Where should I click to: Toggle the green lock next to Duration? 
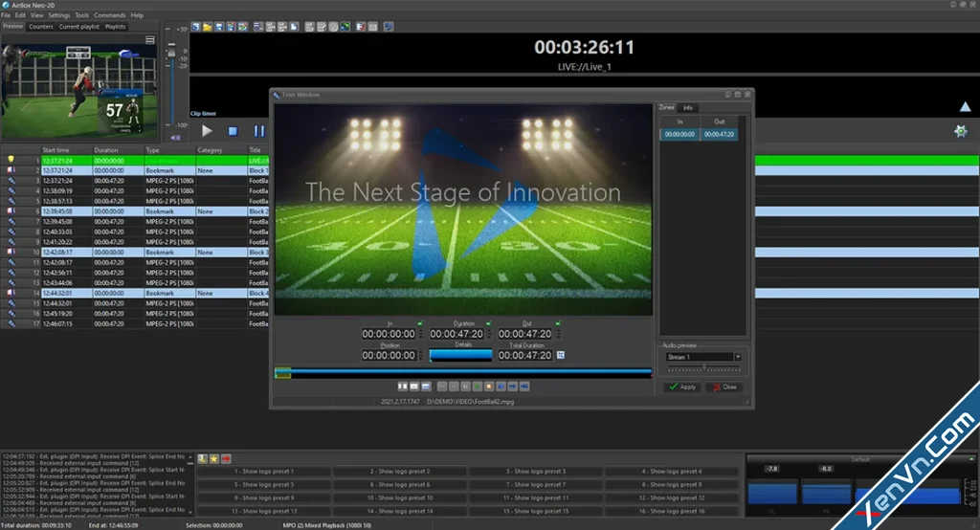[488, 323]
